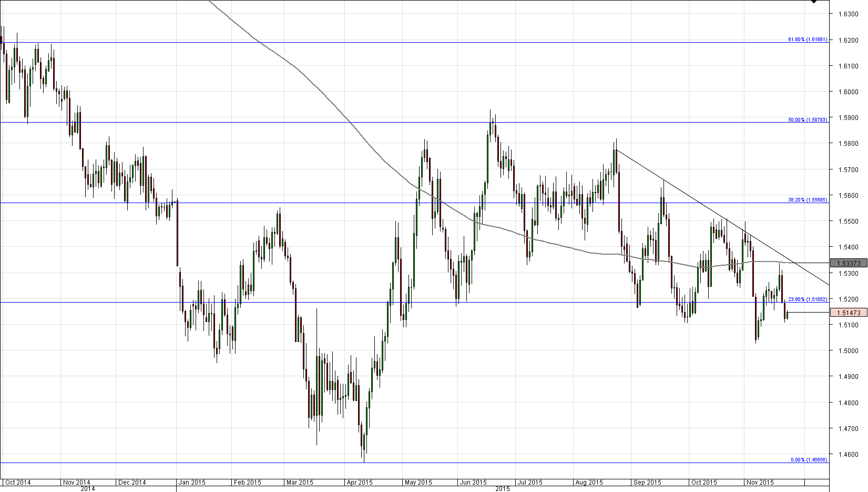Click the Aug 2015 date label
This screenshot has width=868, height=492.
click(589, 483)
